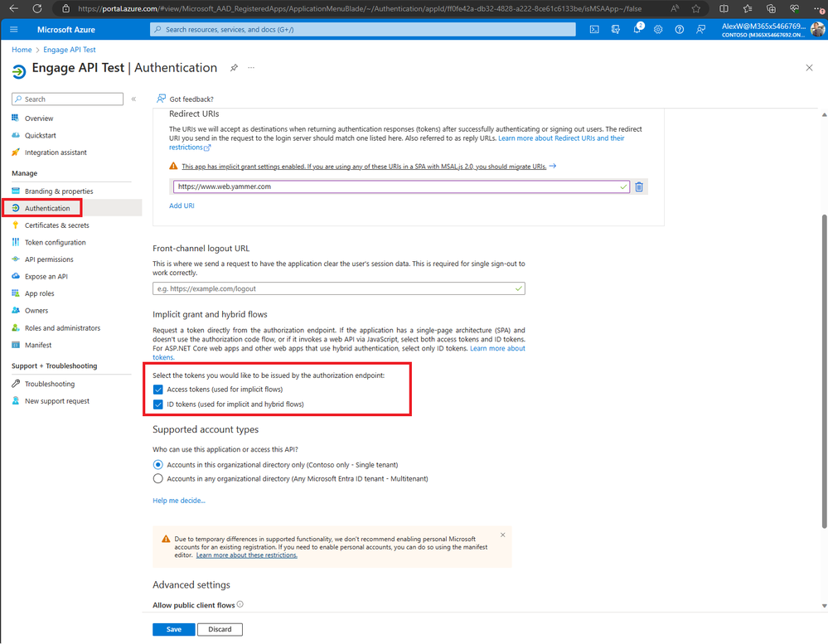Click the info icon beside Allow public client flows
828x644 pixels.
[x=240, y=604]
